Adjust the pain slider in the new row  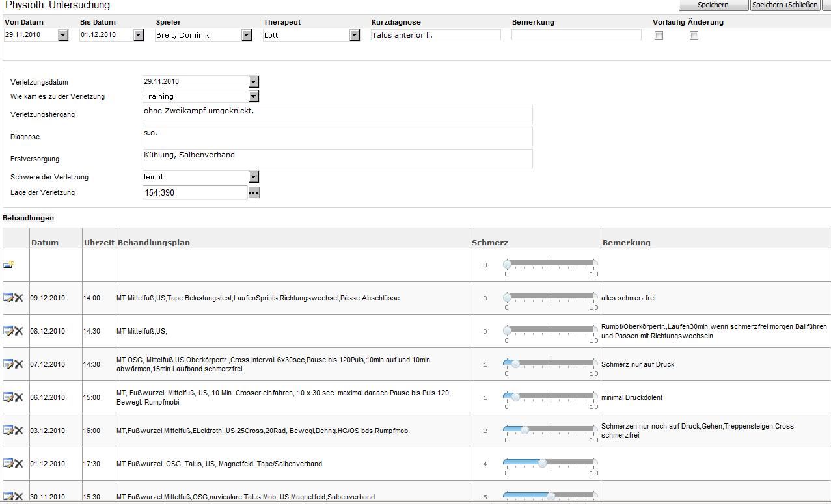pos(550,263)
